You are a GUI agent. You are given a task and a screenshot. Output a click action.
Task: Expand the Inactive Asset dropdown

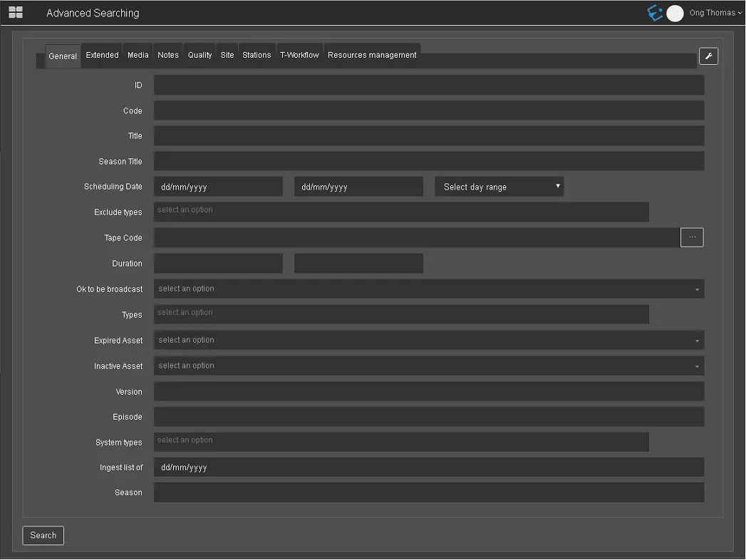[428, 366]
